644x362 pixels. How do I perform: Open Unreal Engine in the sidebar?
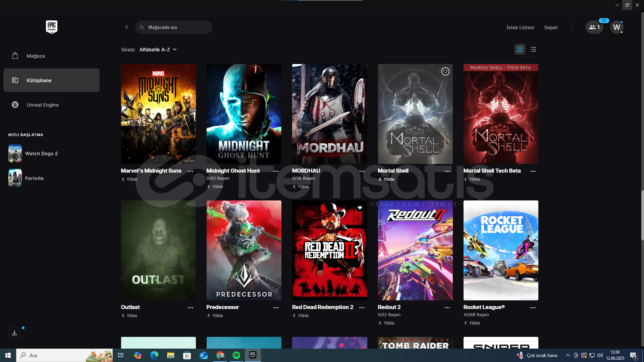pos(51,105)
